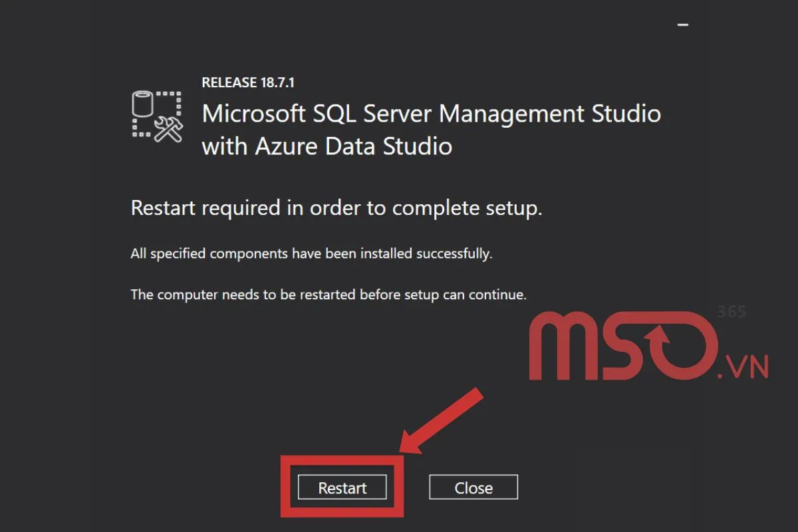The width and height of the screenshot is (798, 532).
Task: Select the Microsoft SQL Server Management Studio title
Action: click(x=431, y=113)
